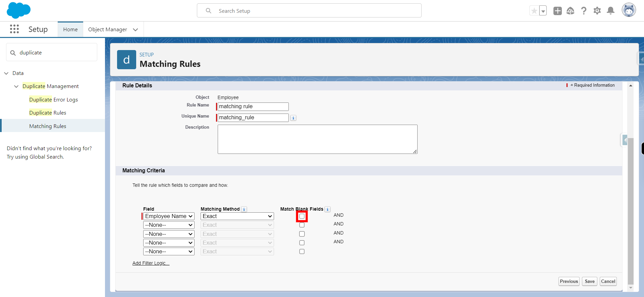Viewport: 644px width, 297px height.
Task: Click the Previous button
Action: point(569,282)
